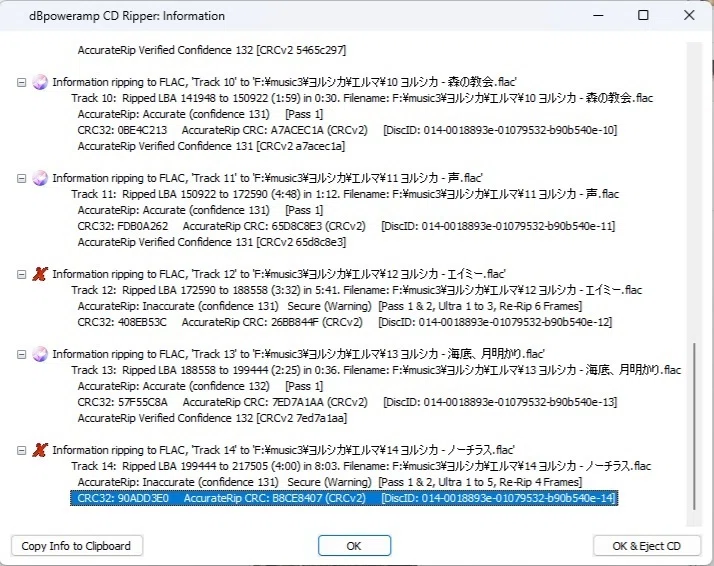This screenshot has height=566, width=714.
Task: Click the disc icon for Track 13
Action: point(40,354)
